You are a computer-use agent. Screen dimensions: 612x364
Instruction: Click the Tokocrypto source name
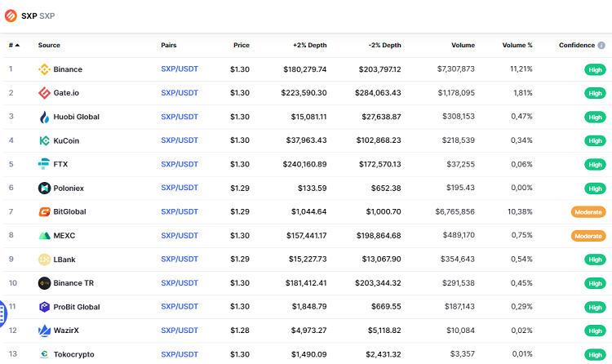pos(73,355)
